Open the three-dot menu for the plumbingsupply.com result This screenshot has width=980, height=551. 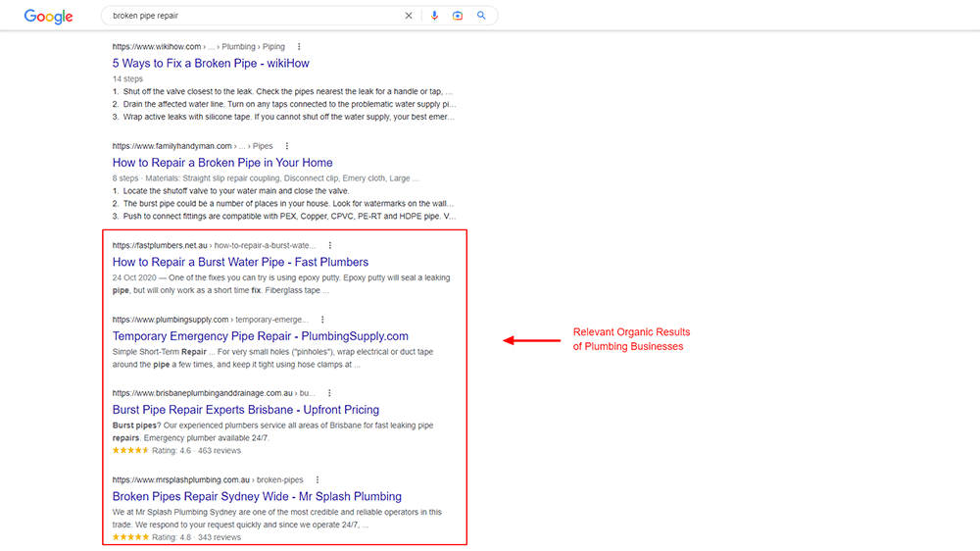(322, 320)
